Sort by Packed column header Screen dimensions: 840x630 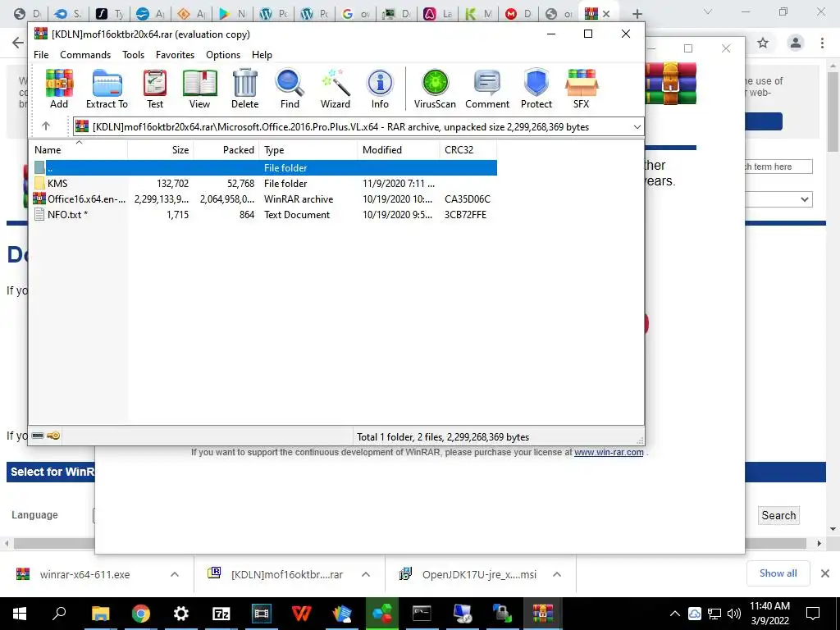(226, 150)
